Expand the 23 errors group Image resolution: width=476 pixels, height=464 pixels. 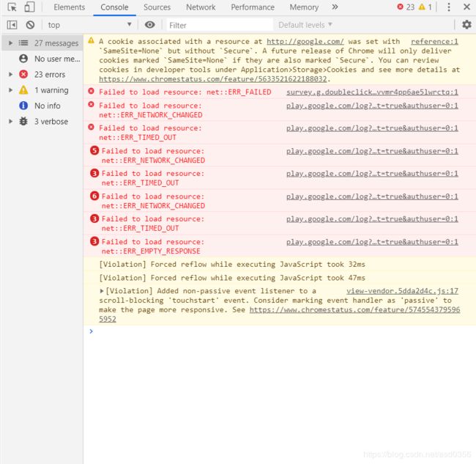pos(11,75)
